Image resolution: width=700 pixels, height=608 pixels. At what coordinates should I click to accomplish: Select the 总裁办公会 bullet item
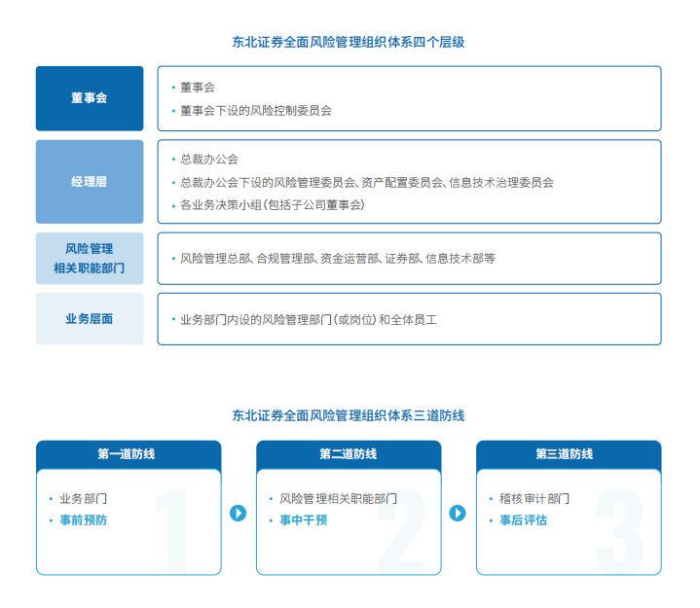(x=208, y=159)
